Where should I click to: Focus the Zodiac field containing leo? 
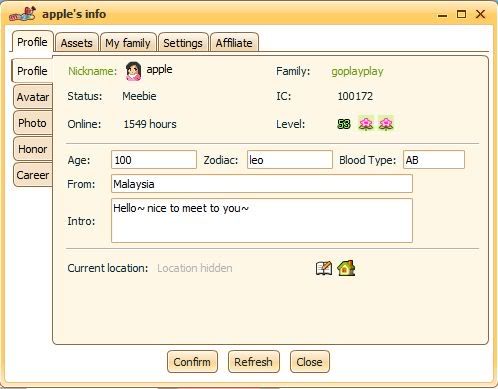(x=290, y=160)
